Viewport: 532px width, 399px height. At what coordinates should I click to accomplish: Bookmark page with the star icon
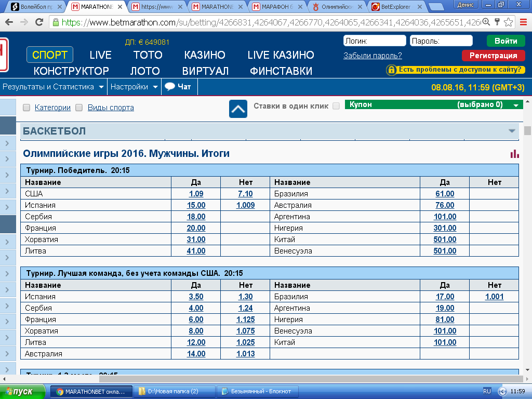pyautogui.click(x=508, y=22)
